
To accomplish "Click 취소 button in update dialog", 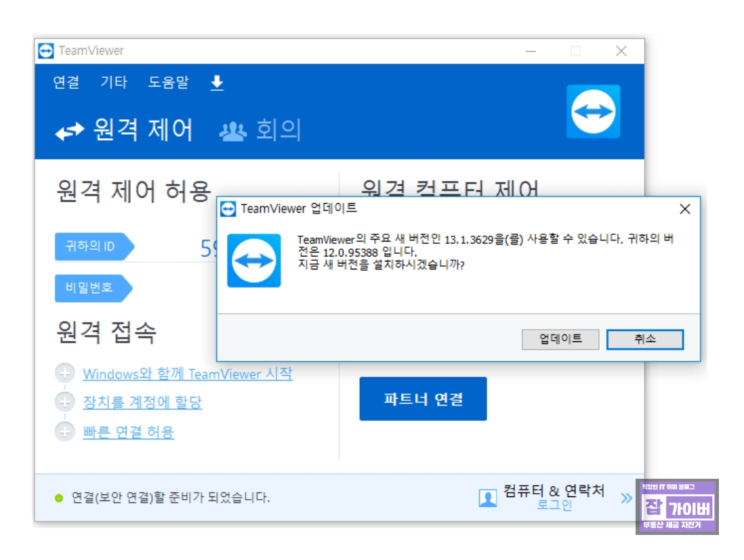I will (645, 339).
